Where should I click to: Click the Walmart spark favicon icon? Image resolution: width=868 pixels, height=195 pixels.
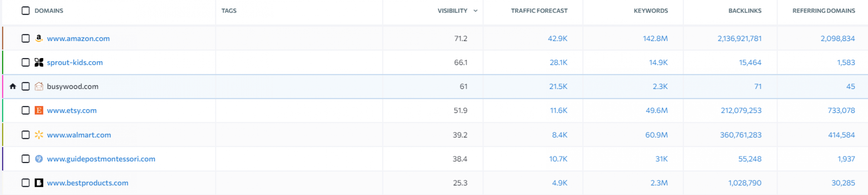tap(39, 135)
